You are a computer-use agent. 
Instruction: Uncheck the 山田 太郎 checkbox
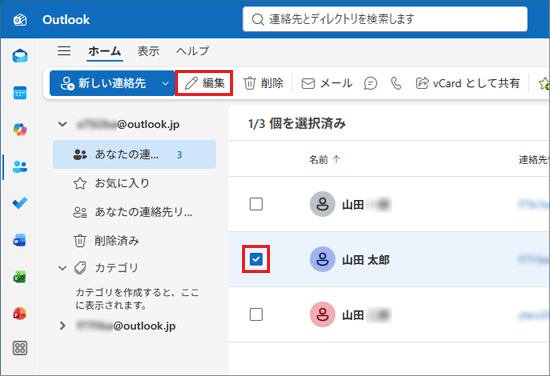coord(256,260)
